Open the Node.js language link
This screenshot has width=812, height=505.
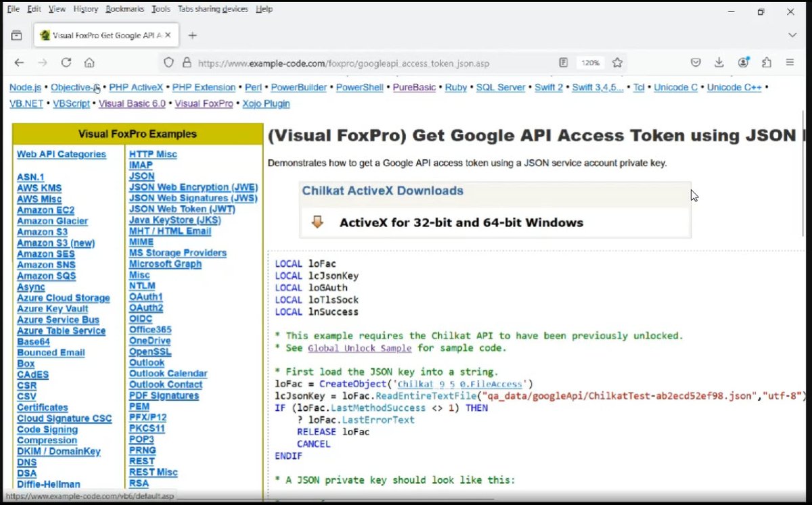pyautogui.click(x=26, y=87)
